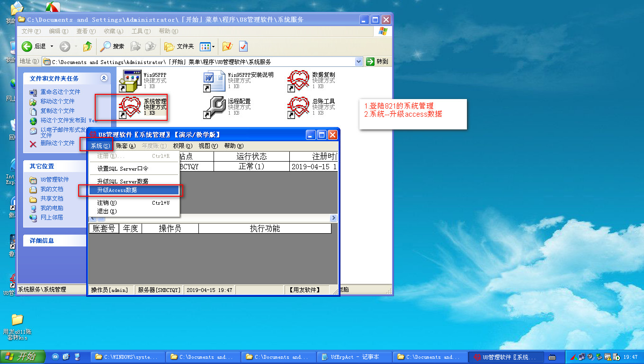Open the 数据复制 shortcut icon
The image size is (644, 364).
click(298, 81)
